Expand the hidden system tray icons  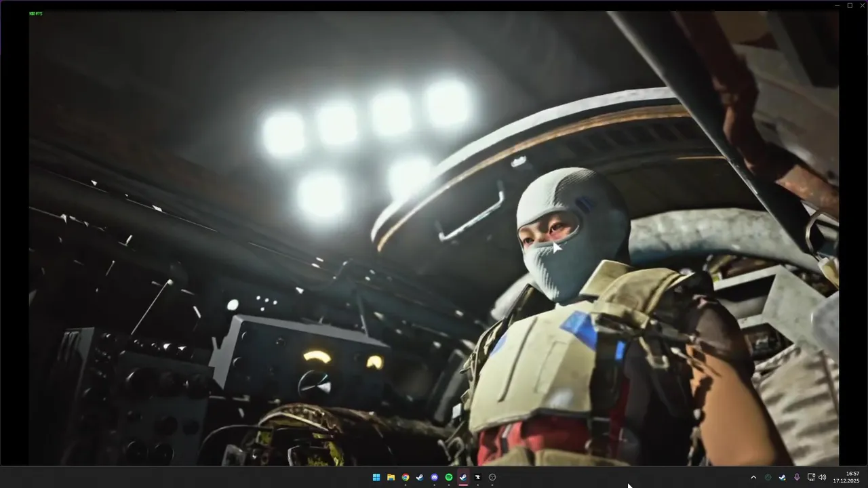[753, 477]
